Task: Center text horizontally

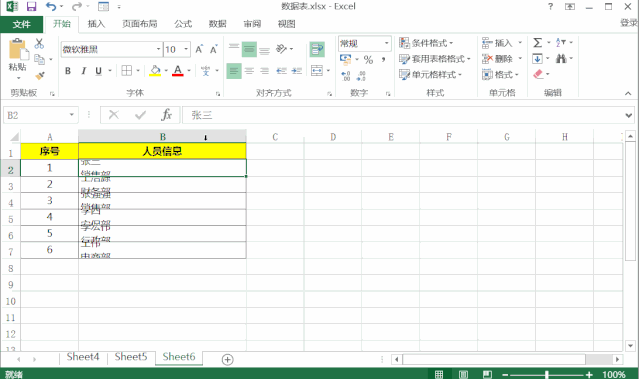Action: coord(249,71)
